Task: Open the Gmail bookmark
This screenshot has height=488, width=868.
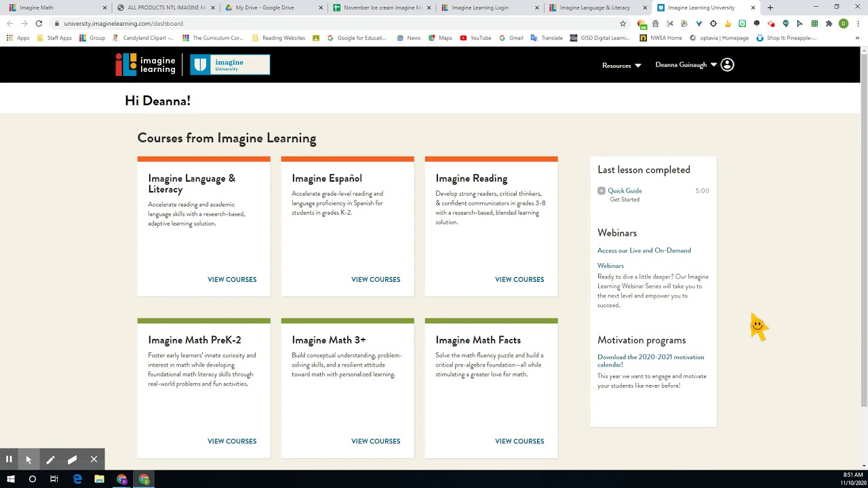Action: pos(511,38)
